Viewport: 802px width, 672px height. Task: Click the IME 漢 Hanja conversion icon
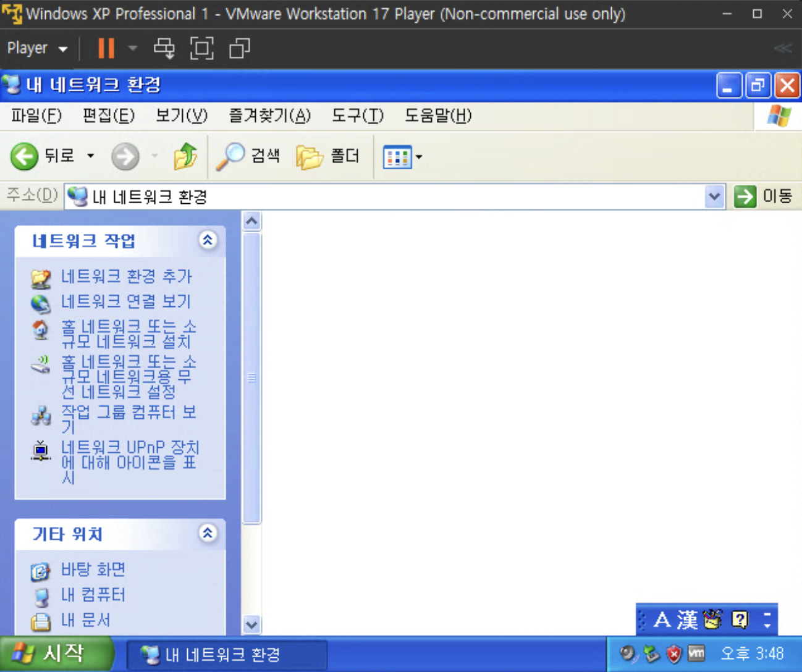click(x=687, y=619)
